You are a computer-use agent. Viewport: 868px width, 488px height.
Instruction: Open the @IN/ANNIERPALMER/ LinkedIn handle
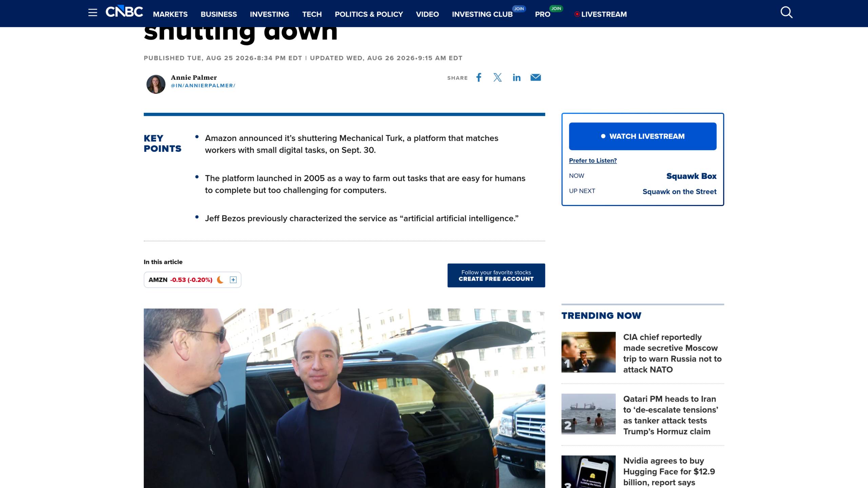(203, 85)
